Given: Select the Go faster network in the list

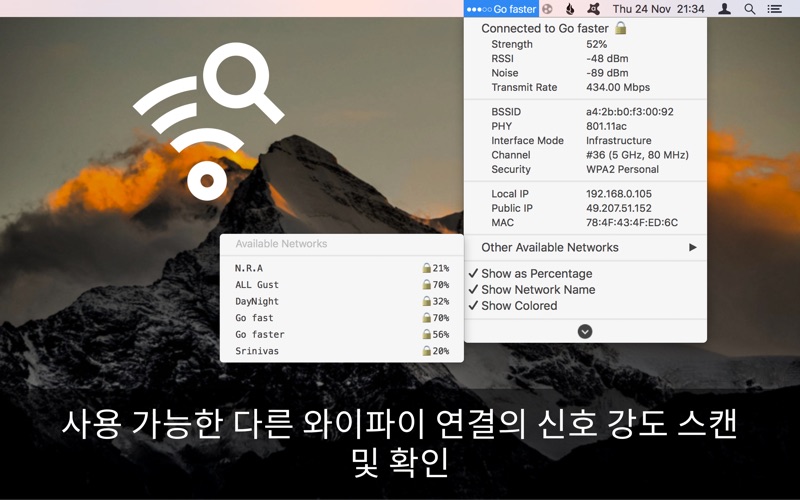Looking at the screenshot, I should (x=341, y=334).
